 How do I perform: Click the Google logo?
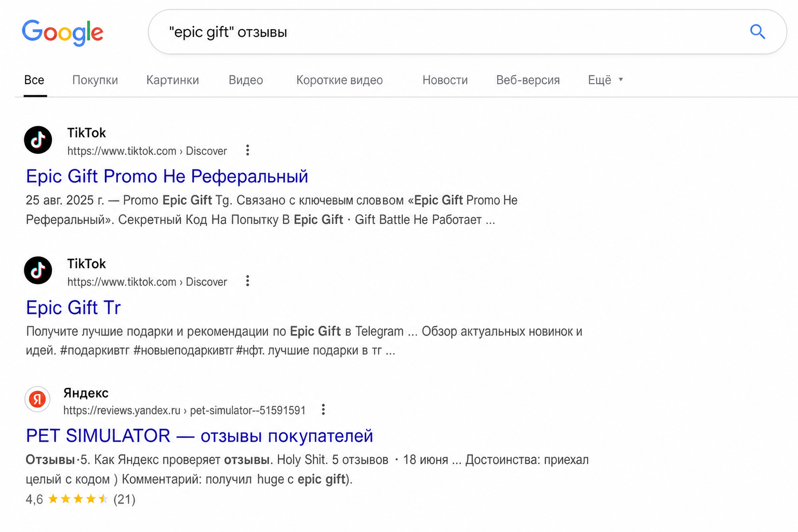[x=62, y=33]
